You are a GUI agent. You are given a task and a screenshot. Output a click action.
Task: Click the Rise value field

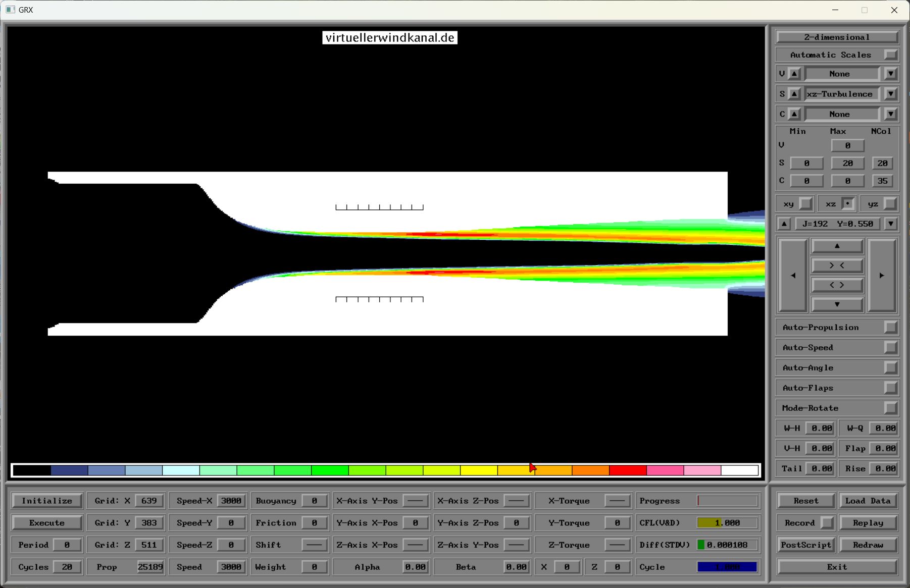pyautogui.click(x=885, y=468)
